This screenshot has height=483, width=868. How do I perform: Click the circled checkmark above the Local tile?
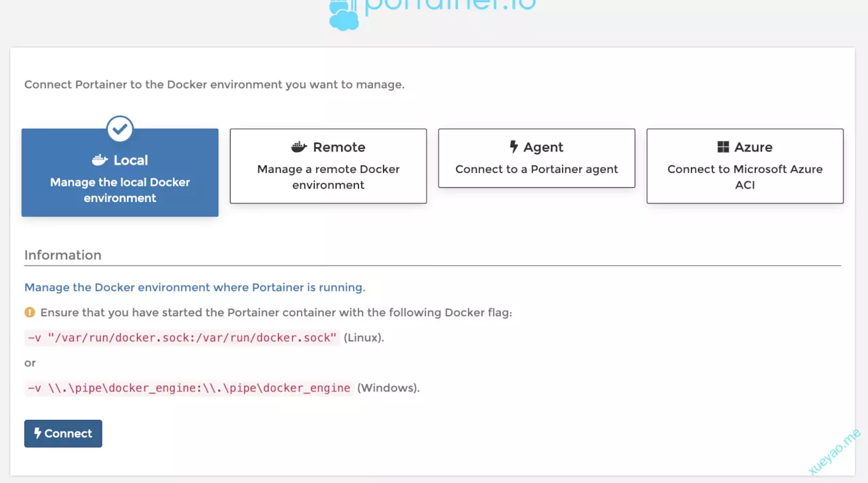click(120, 128)
